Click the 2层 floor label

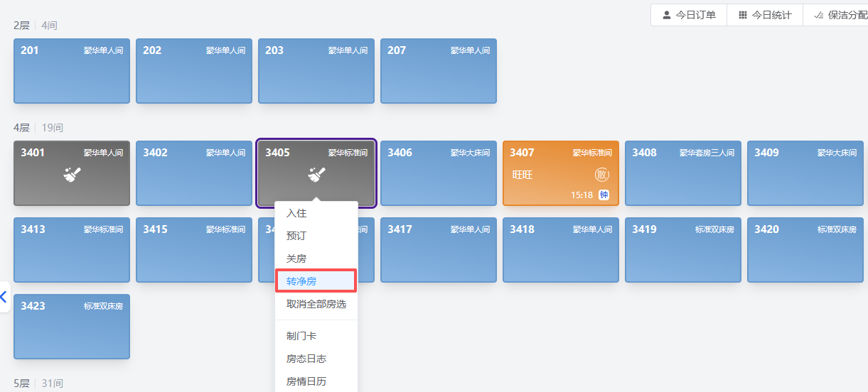21,26
